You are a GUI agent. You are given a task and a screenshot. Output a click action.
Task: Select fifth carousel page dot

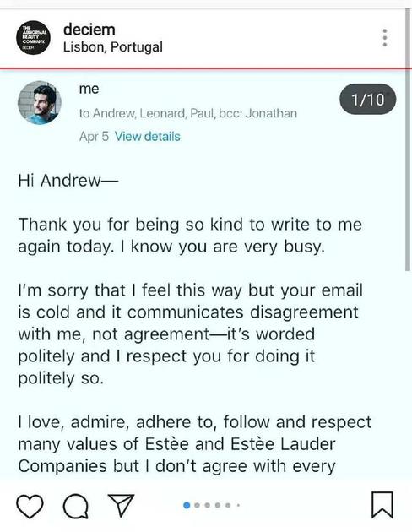point(228,505)
